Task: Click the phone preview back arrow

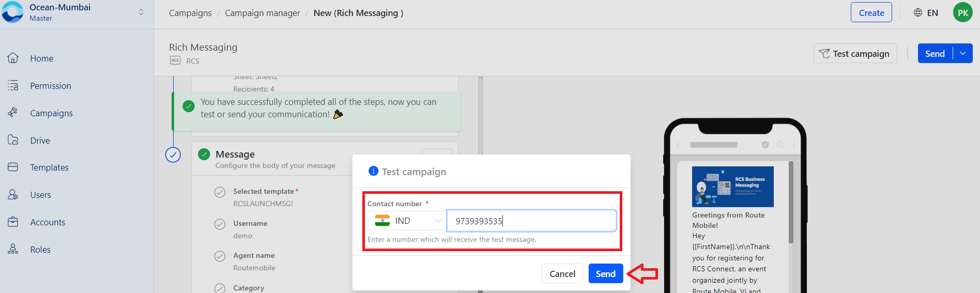Action: pyautogui.click(x=678, y=145)
